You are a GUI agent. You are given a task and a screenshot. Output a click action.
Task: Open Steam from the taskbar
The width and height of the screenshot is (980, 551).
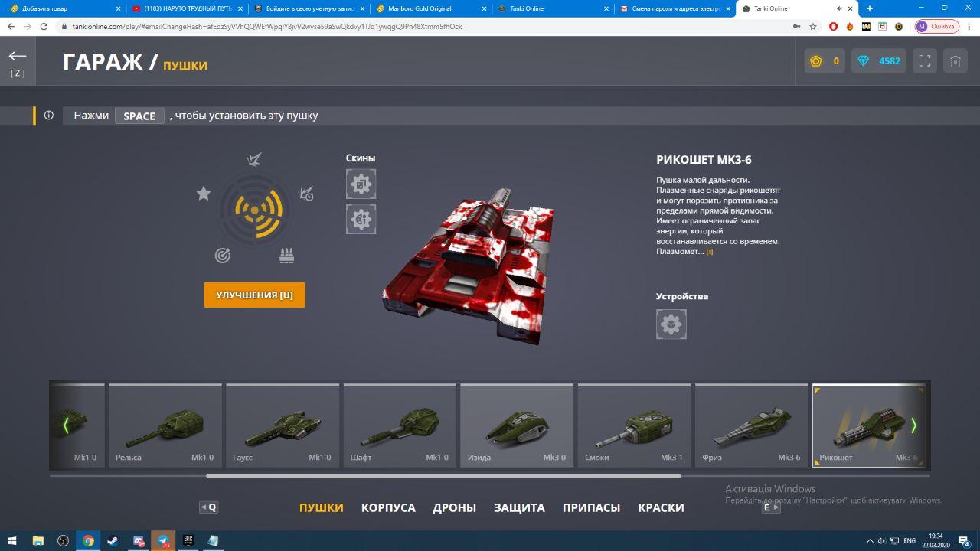coord(113,540)
